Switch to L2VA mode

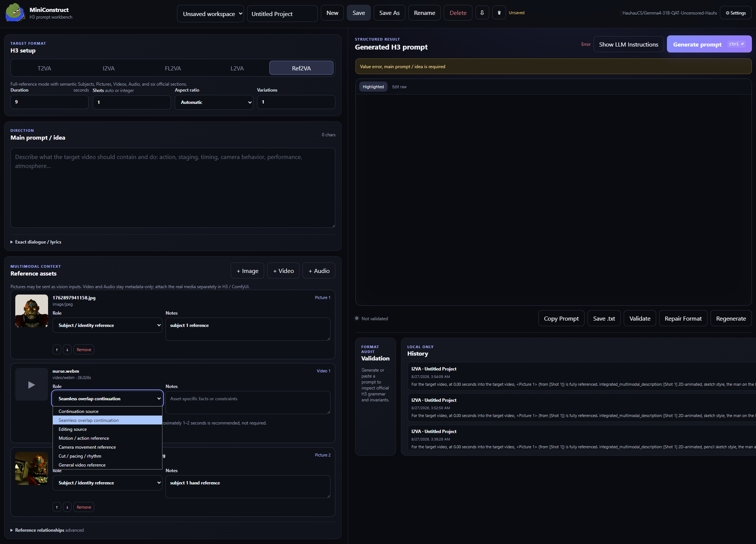click(237, 68)
